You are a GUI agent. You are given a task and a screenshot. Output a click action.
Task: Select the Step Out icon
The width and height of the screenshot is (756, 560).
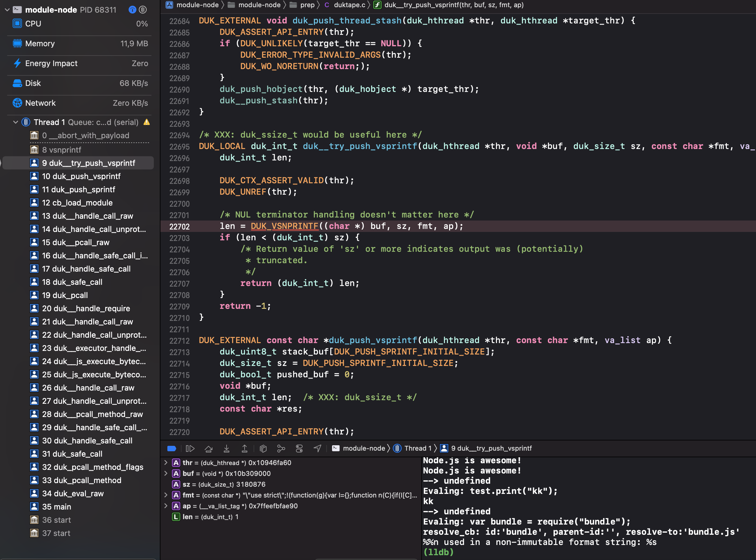tap(244, 448)
